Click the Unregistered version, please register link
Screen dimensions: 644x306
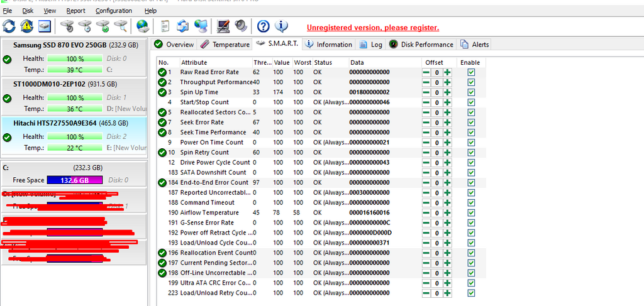(x=373, y=28)
